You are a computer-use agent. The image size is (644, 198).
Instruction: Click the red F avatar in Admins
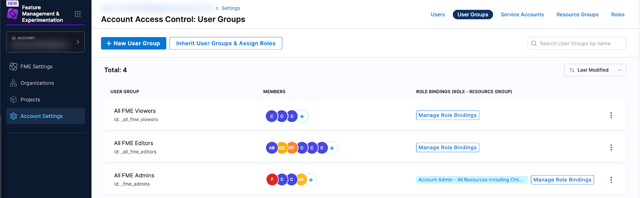click(x=272, y=180)
